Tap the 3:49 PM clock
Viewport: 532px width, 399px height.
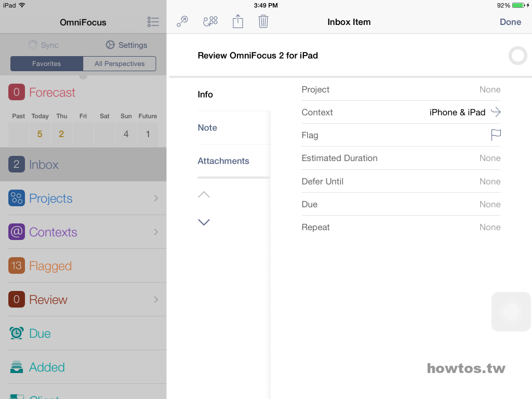tap(265, 5)
